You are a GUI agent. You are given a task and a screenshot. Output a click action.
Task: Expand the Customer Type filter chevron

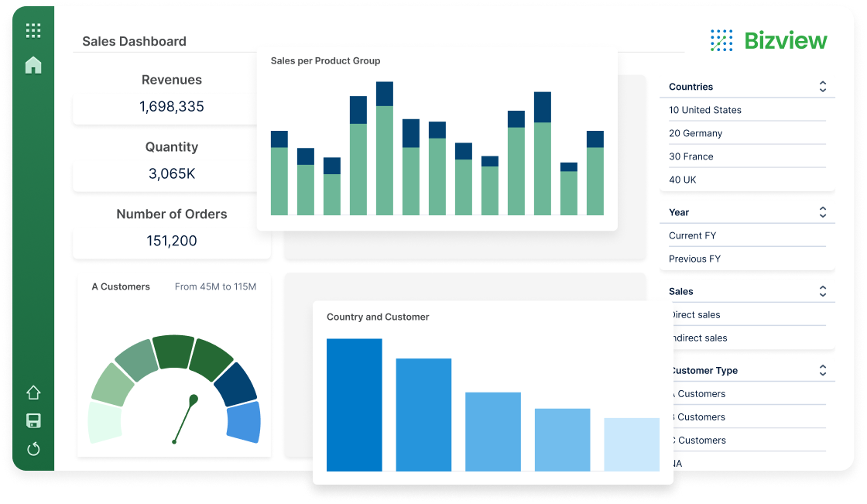click(x=822, y=370)
